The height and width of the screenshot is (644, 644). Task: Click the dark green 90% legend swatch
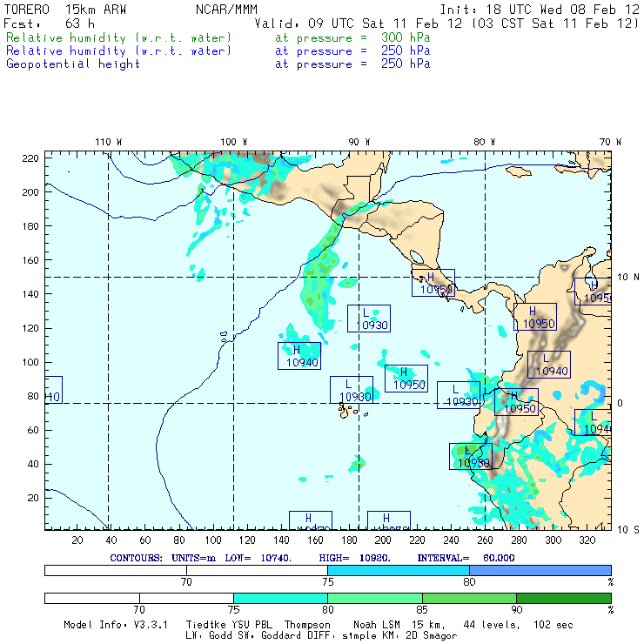tap(564, 599)
